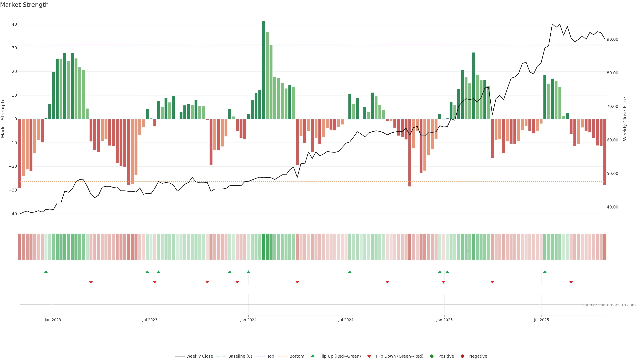Click the Flip Up green triangle legend icon

(312, 356)
